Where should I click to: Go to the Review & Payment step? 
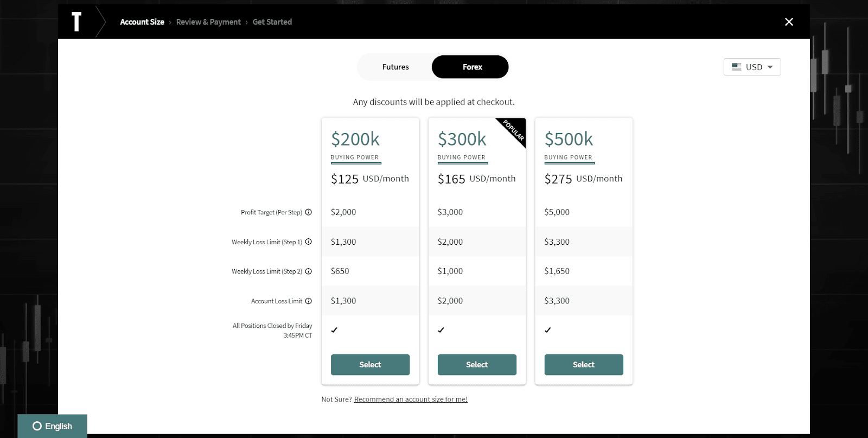coord(208,22)
